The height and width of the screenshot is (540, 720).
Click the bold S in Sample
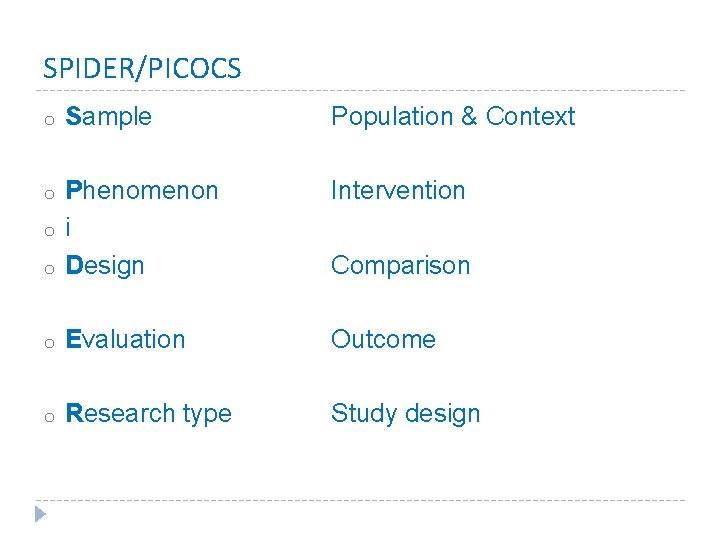[x=73, y=116]
